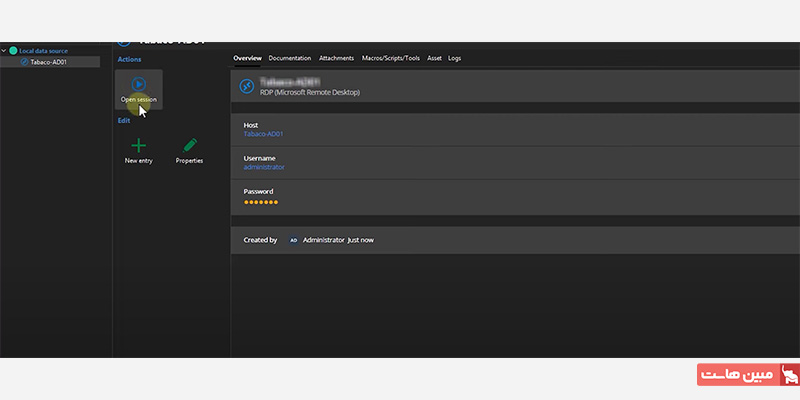Add a New entry with the plus icon

138,145
